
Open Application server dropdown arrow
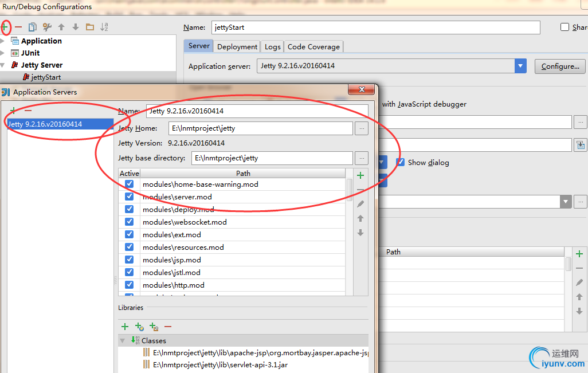coord(520,66)
